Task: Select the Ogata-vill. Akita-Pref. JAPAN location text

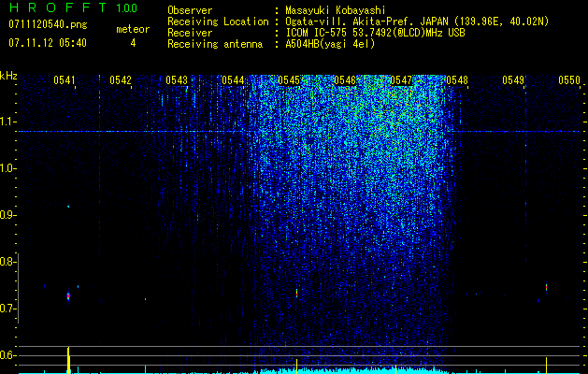Action: [417, 22]
